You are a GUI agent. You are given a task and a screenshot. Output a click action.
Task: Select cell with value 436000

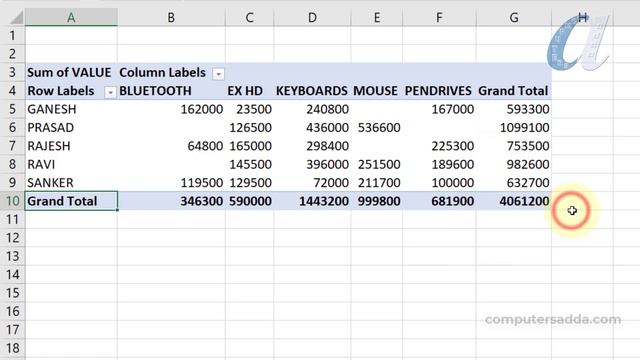pos(312,127)
